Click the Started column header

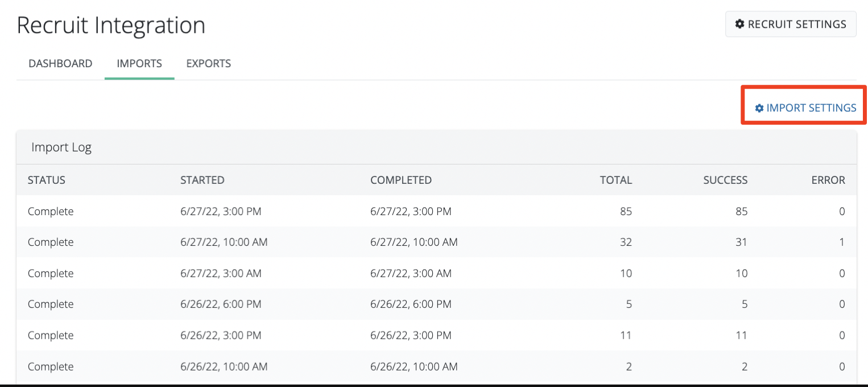pyautogui.click(x=202, y=180)
